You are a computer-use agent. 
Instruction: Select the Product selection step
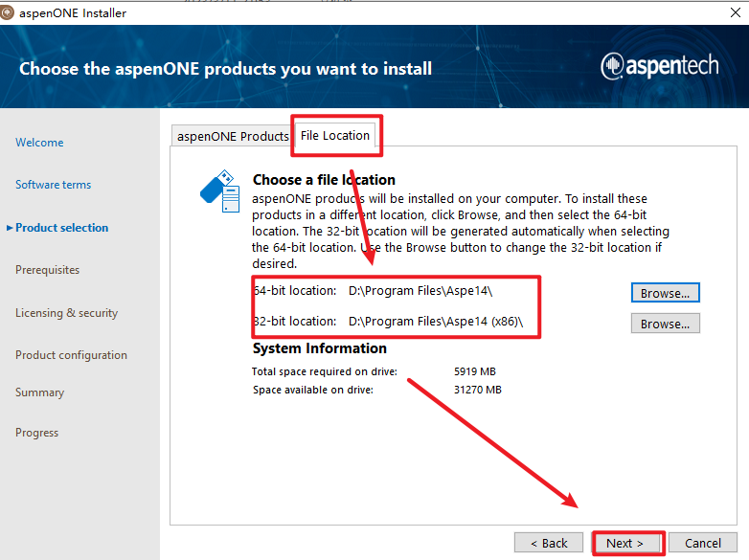pyautogui.click(x=61, y=228)
